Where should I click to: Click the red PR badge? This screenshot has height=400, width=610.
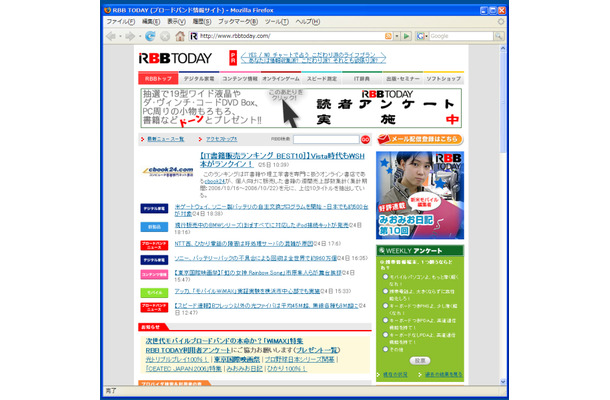pyautogui.click(x=233, y=58)
